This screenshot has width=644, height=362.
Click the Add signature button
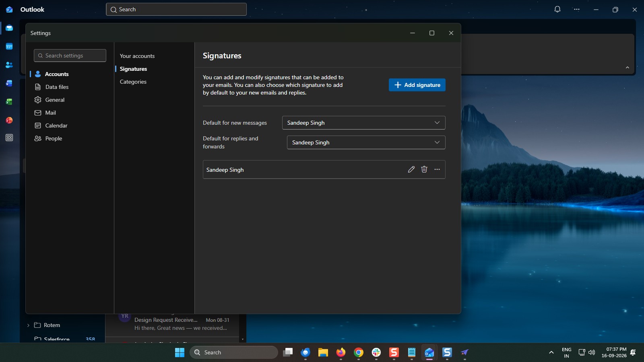[417, 85]
